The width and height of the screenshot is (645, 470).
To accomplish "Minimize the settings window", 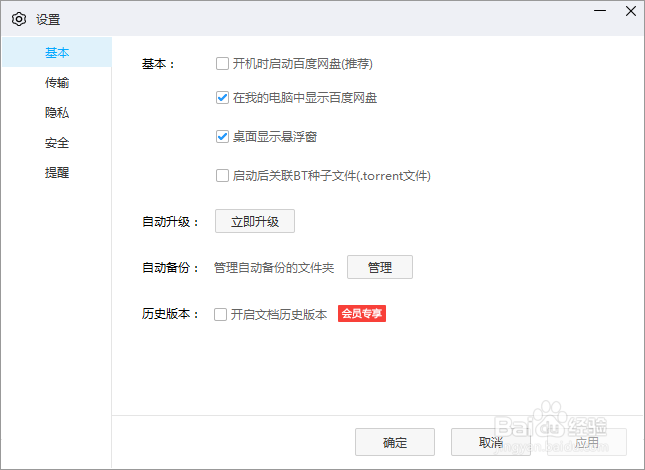I will point(600,11).
